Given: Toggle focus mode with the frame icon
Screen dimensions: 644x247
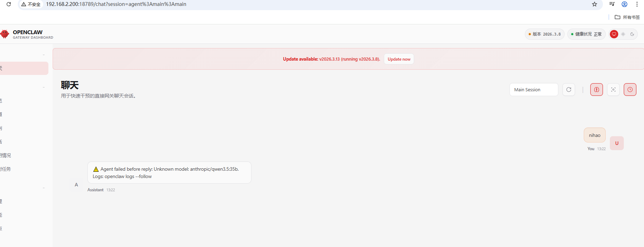Looking at the screenshot, I should pos(613,90).
